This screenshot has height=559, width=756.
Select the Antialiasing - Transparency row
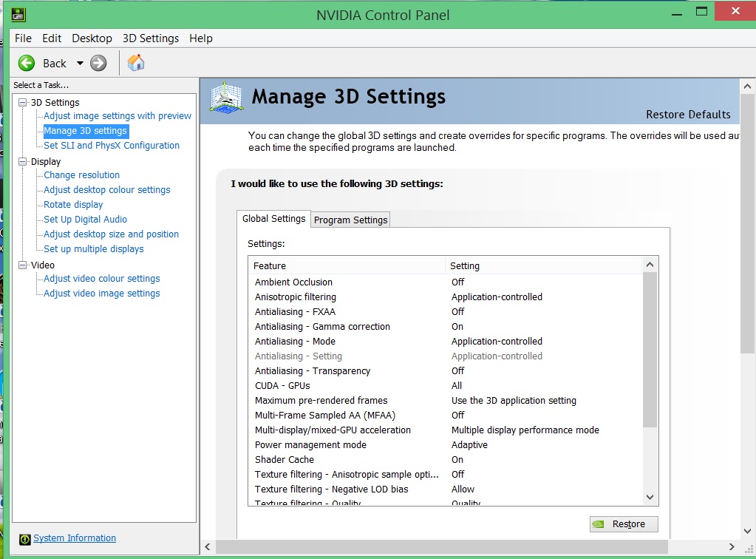[446, 371]
